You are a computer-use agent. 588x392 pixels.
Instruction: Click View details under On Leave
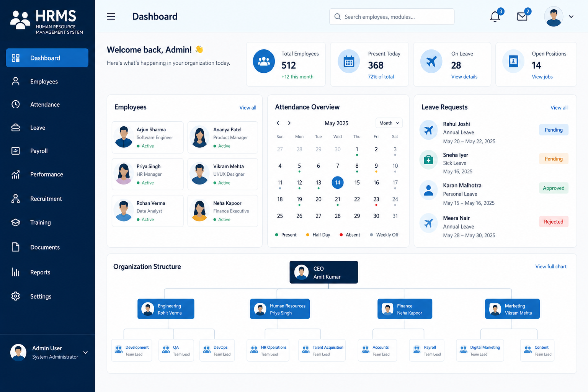464,77
